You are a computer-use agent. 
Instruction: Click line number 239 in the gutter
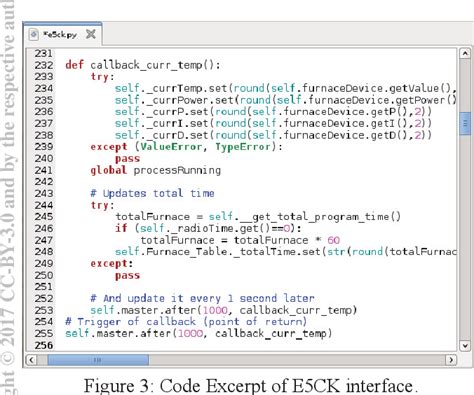click(44, 147)
